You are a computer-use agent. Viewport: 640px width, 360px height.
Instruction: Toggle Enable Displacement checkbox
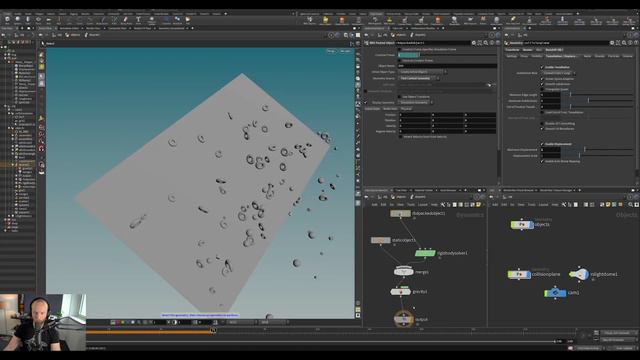pos(542,144)
